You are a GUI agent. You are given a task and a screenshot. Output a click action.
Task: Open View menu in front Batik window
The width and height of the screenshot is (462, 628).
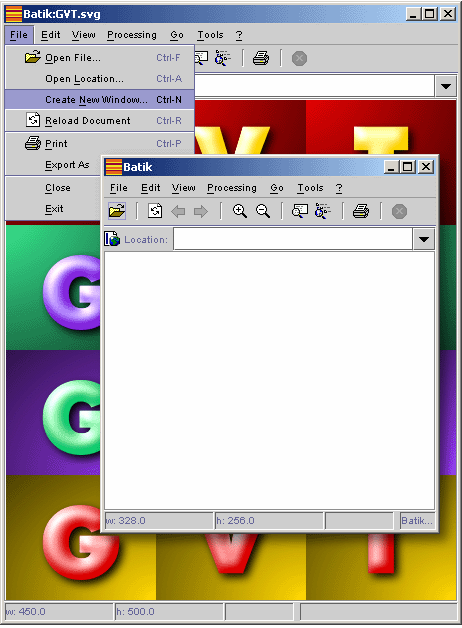(x=184, y=188)
